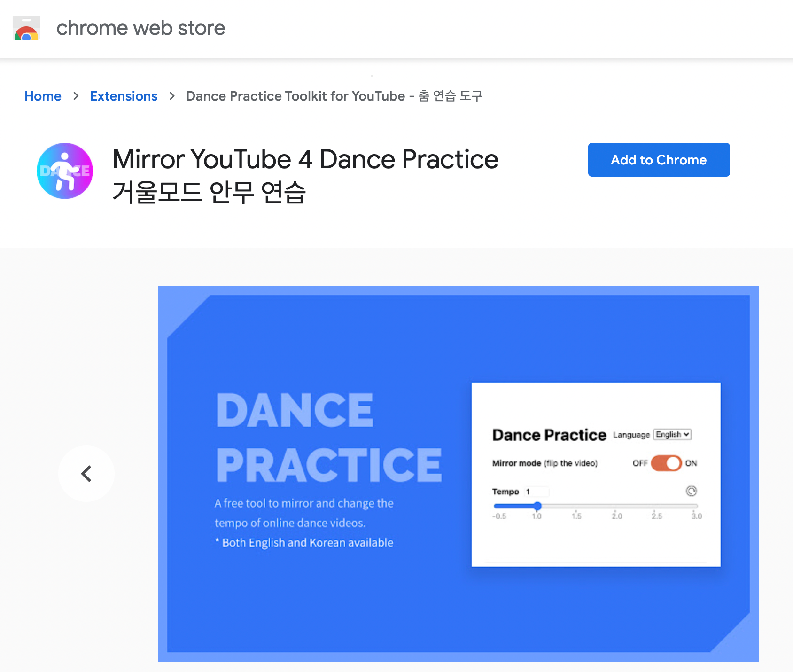Open the Extensions breadcrumb link
This screenshot has height=672, width=793.
[x=124, y=96]
